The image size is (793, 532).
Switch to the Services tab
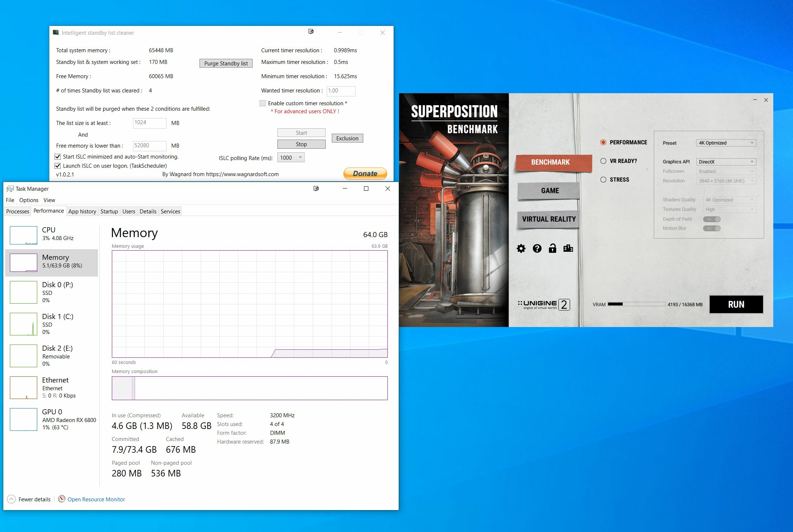coord(170,212)
